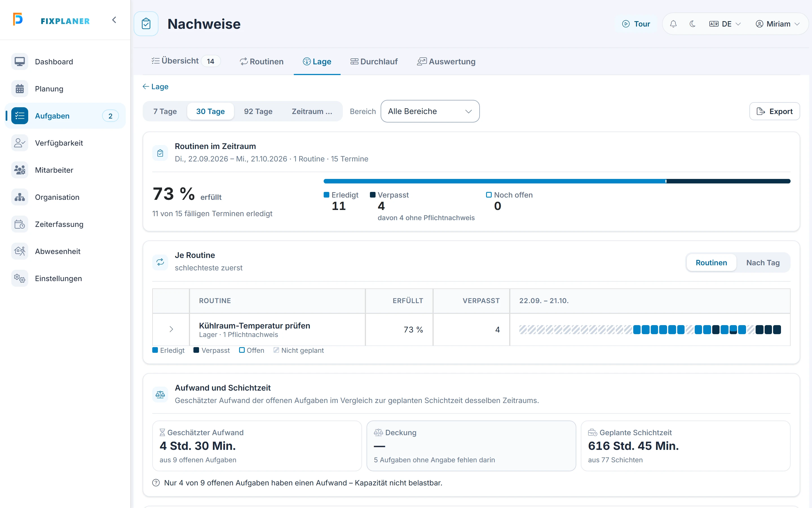Switch to the Auswertung tab
This screenshot has width=812, height=508.
(x=446, y=62)
